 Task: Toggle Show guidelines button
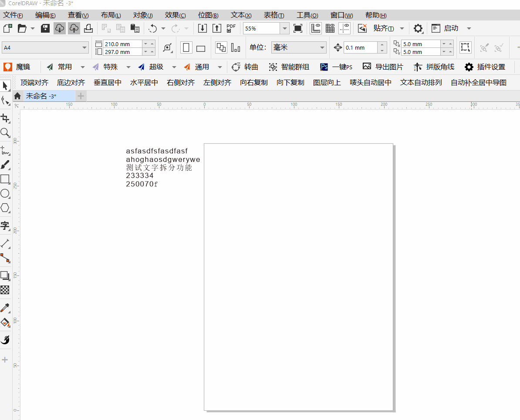pyautogui.click(x=344, y=28)
